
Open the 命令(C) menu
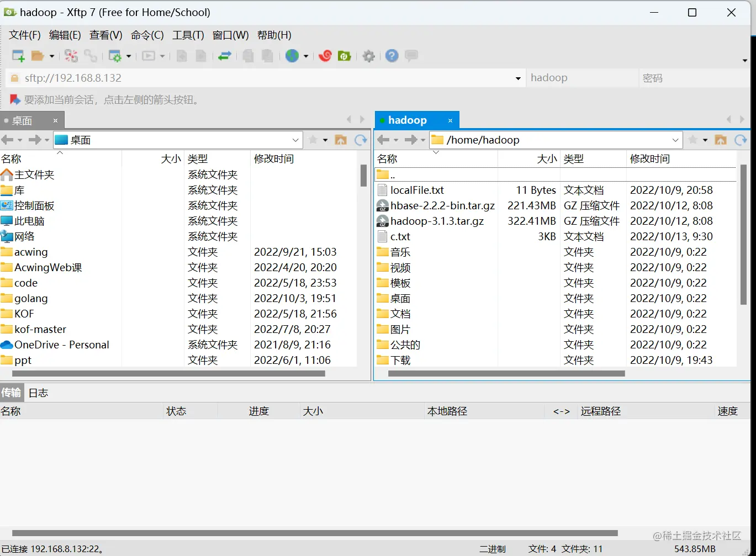(x=147, y=35)
